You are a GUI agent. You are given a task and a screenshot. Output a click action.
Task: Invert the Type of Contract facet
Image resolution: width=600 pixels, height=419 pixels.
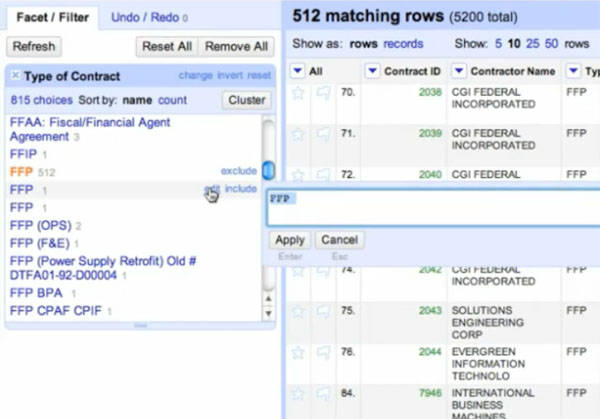230,75
